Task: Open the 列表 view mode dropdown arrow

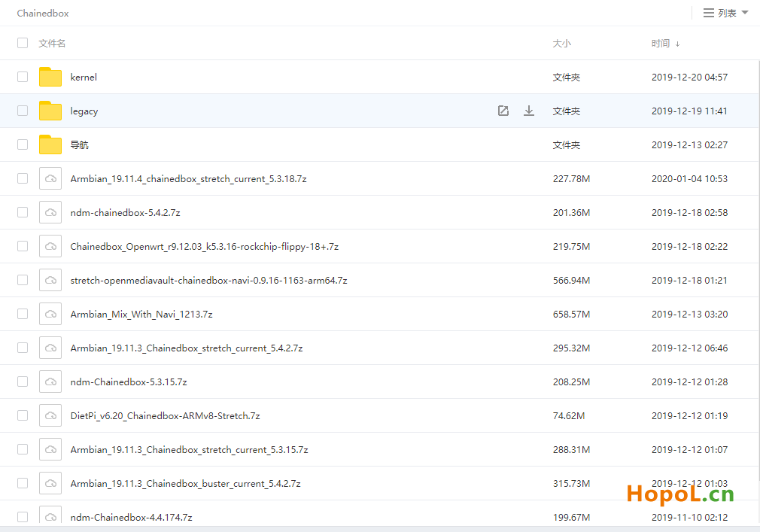Action: click(x=745, y=13)
